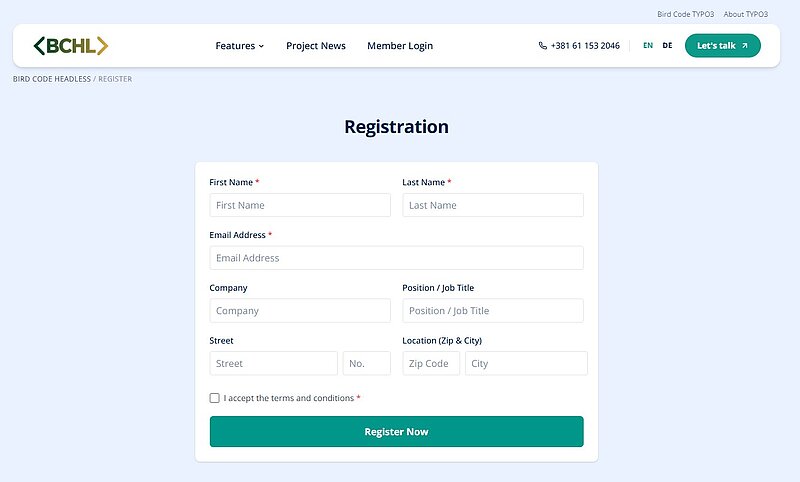This screenshot has width=800, height=482.
Task: Click the BCHL logo
Action: (x=70, y=46)
